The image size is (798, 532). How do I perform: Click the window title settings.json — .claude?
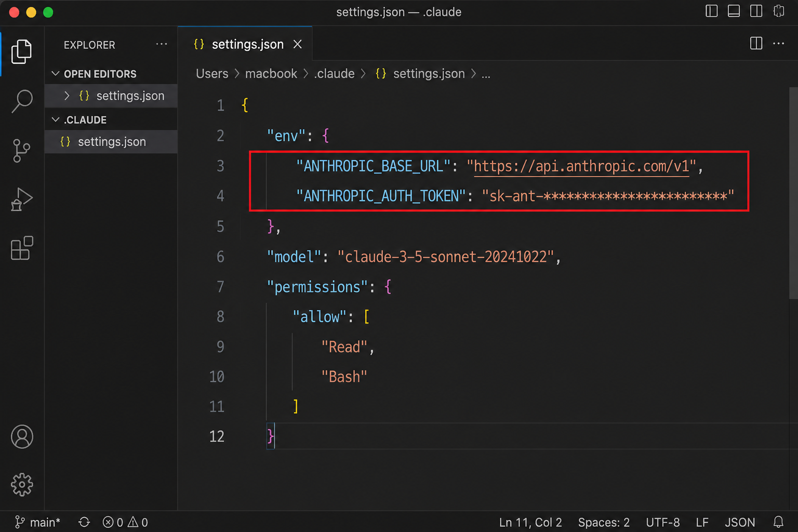[398, 12]
